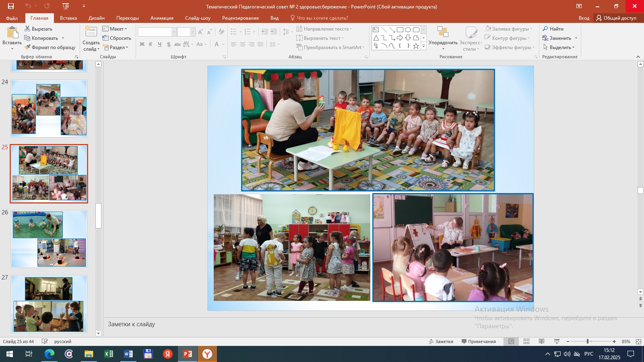644x362 pixels.
Task: Open the spell check icon in status bar
Action: pyautogui.click(x=45, y=341)
